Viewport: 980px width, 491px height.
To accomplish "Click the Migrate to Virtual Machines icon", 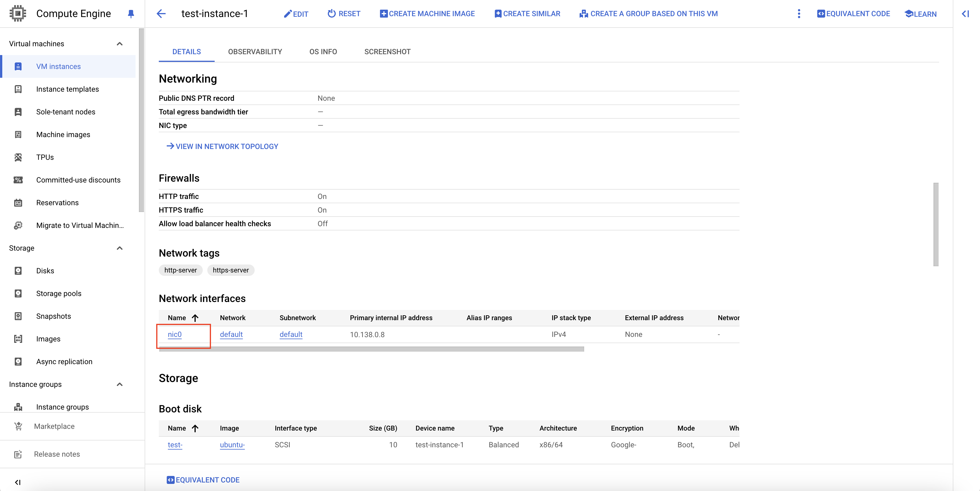I will [18, 226].
